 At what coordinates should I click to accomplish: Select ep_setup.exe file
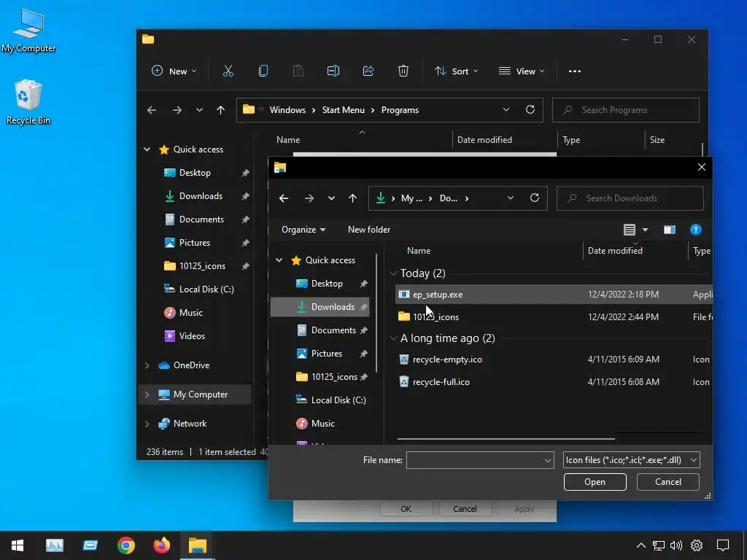click(x=554, y=295)
